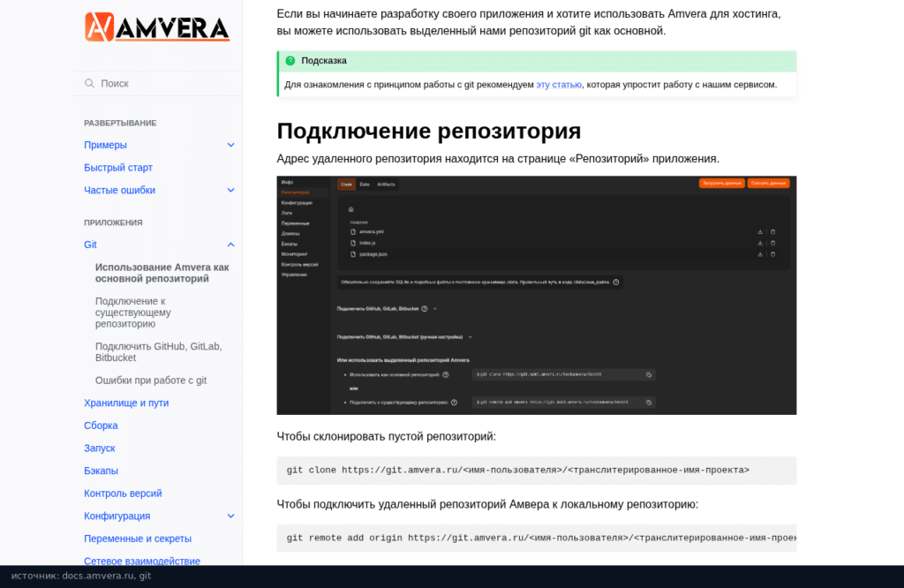
Task: Open Подключить GitHub, GitLab, Bitbucket page
Action: coord(159,352)
